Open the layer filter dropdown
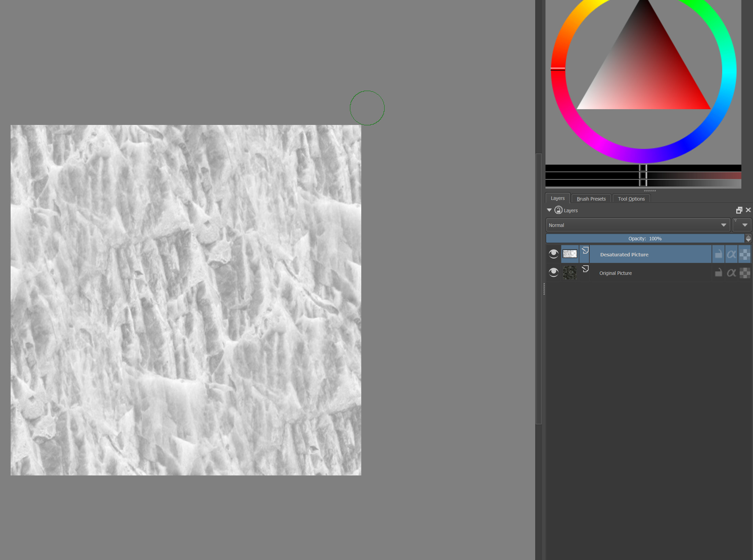 pos(742,225)
